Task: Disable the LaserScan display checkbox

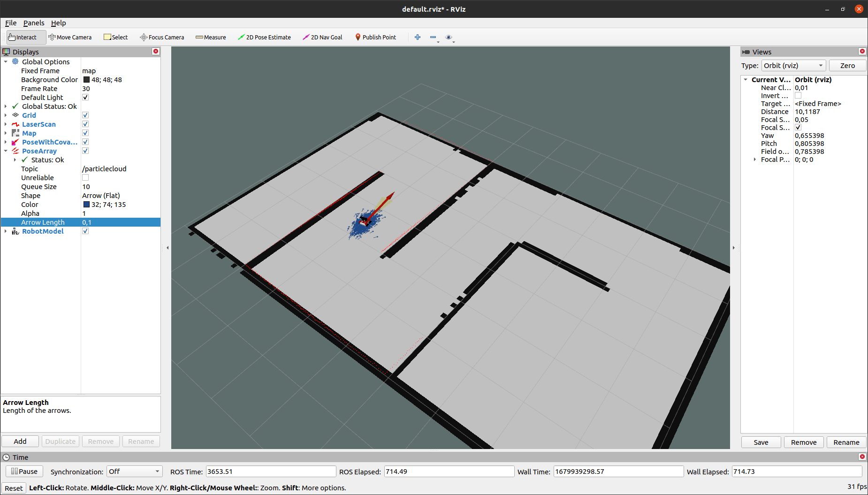Action: pyautogui.click(x=85, y=124)
